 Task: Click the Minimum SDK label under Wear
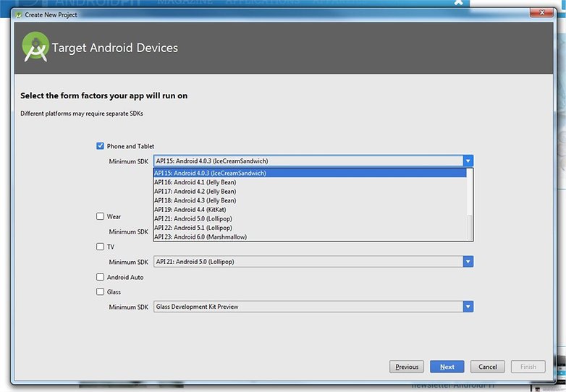coord(129,231)
